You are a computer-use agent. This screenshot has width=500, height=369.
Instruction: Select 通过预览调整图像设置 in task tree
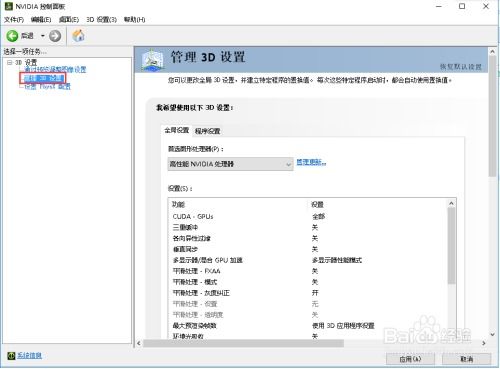point(55,69)
